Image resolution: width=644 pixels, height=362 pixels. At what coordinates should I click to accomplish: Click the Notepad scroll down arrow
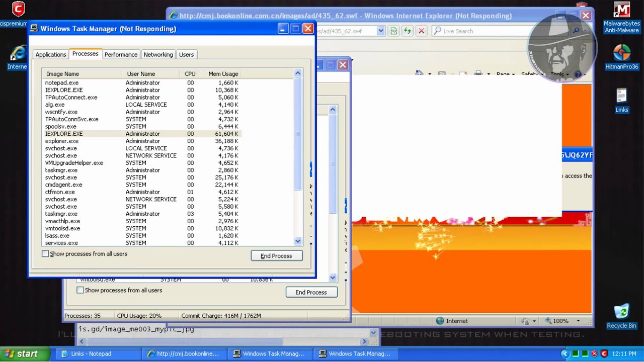point(373,333)
